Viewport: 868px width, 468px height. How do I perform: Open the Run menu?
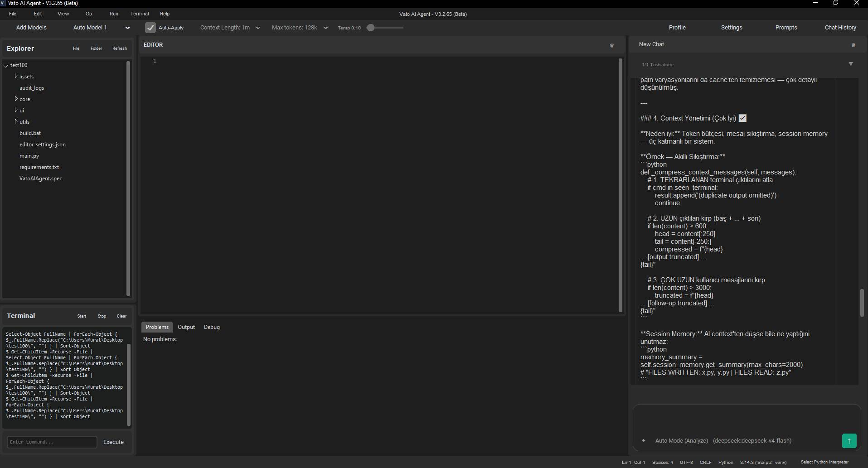coord(114,14)
